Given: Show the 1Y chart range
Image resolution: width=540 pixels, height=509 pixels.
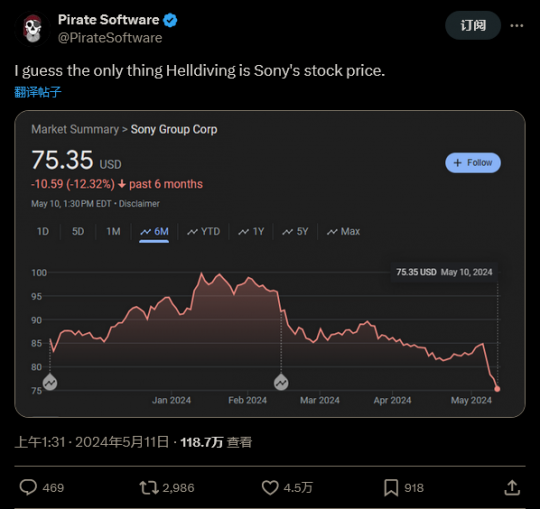Looking at the screenshot, I should 251,231.
